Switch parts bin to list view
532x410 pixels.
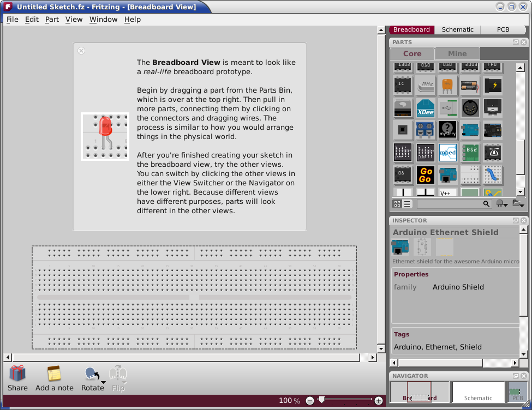(407, 204)
